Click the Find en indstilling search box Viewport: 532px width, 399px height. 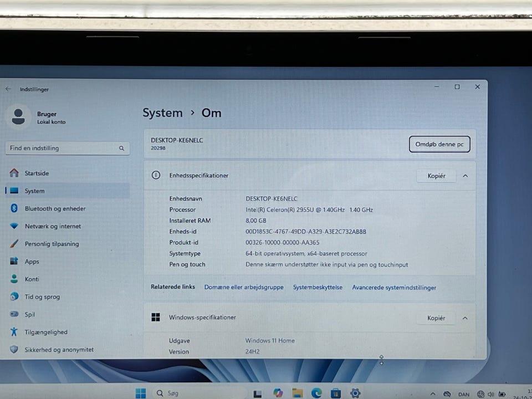[67, 149]
